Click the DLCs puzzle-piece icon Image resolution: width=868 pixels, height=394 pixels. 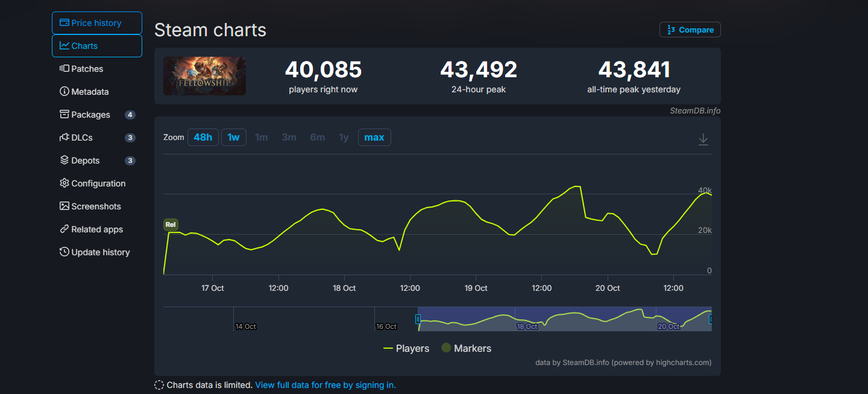click(x=64, y=138)
